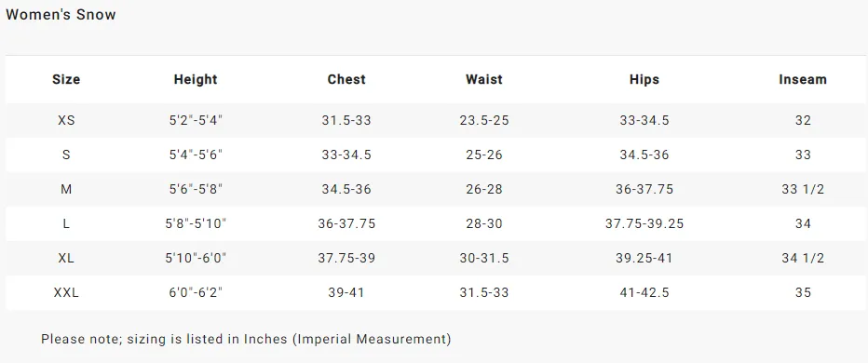868x363 pixels.
Task: Click waist measurement 23.5-25
Action: (x=483, y=120)
